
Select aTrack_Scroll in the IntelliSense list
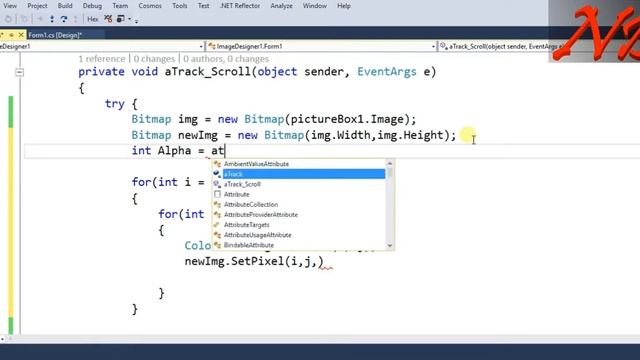(x=304, y=184)
